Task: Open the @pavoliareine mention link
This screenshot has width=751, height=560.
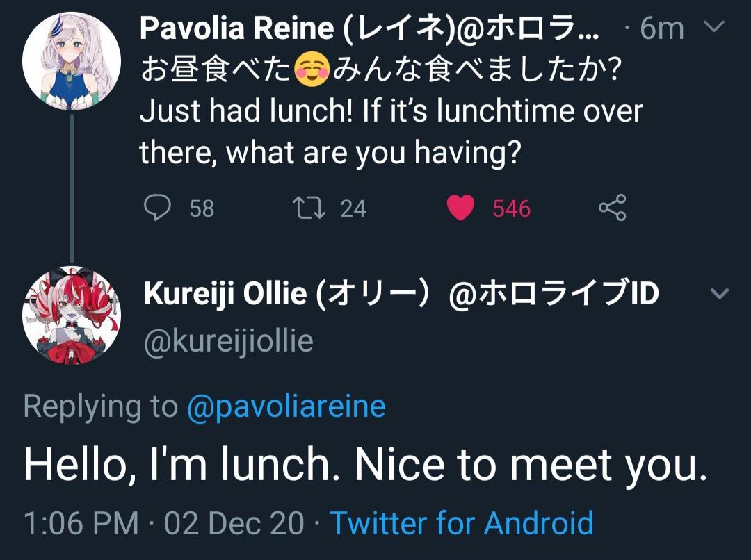Action: (287, 406)
